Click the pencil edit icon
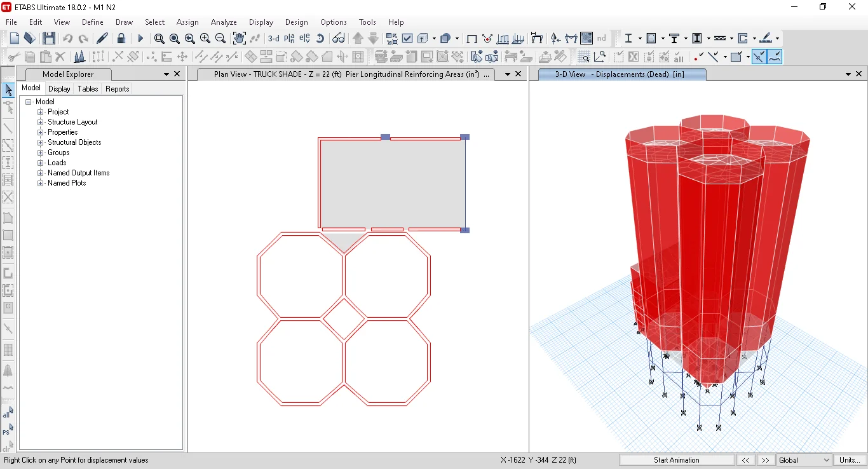 102,39
